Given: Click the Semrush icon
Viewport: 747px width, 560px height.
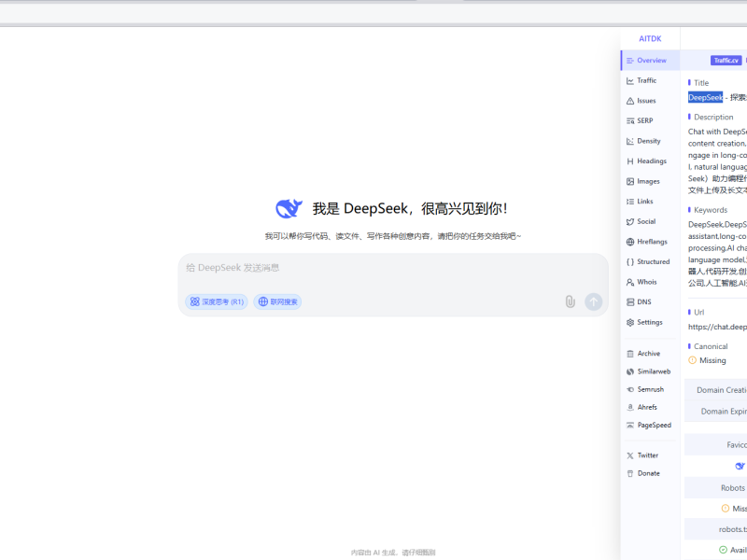Looking at the screenshot, I should pos(630,389).
